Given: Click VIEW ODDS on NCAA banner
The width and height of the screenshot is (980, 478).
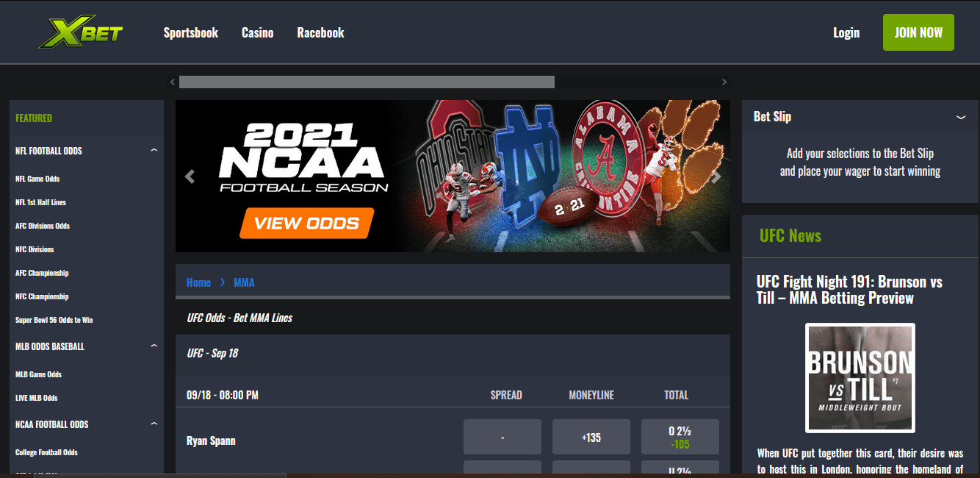Looking at the screenshot, I should coord(306,224).
